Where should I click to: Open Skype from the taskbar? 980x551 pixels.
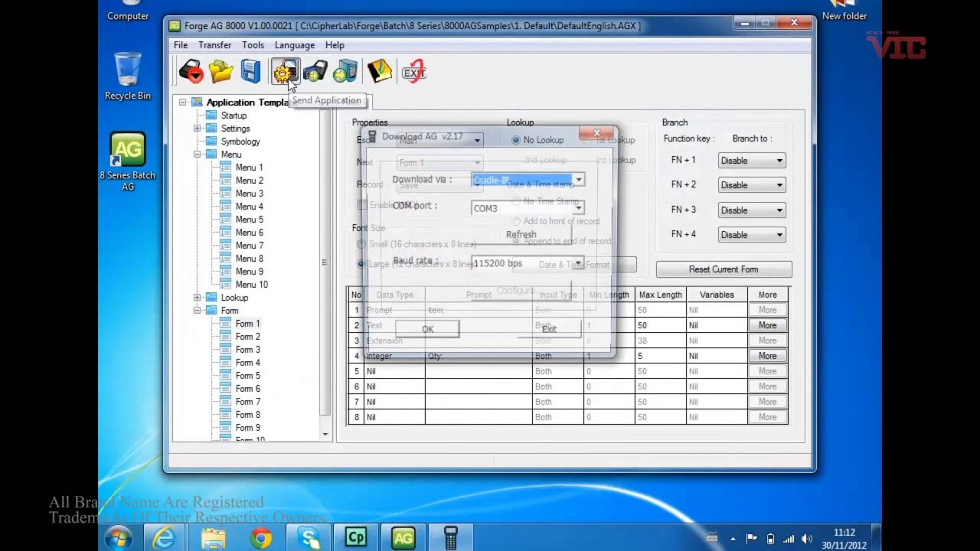[309, 538]
